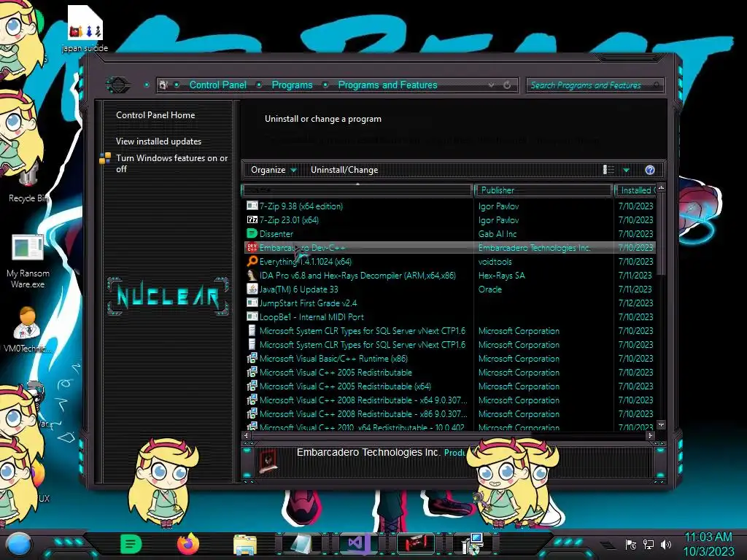Click the 7/12/2023 install date cell

point(635,303)
